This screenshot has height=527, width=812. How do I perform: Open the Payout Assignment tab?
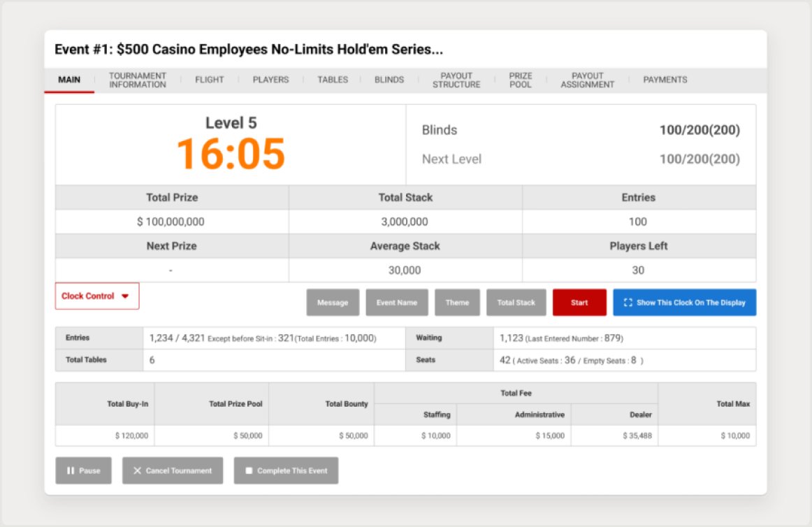[587, 80]
